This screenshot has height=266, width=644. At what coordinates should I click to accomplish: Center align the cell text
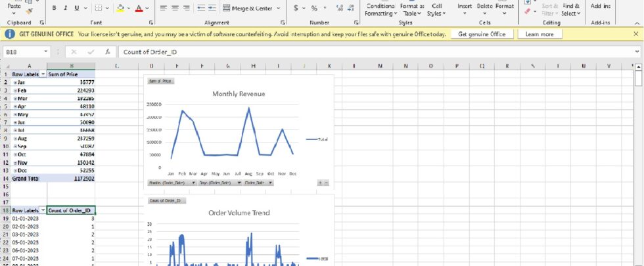pos(175,8)
